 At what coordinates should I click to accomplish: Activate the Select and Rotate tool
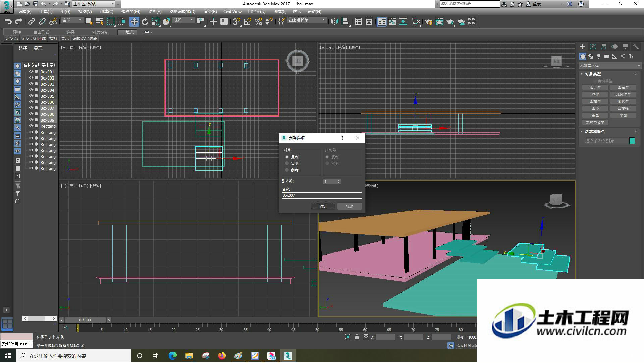(x=145, y=22)
